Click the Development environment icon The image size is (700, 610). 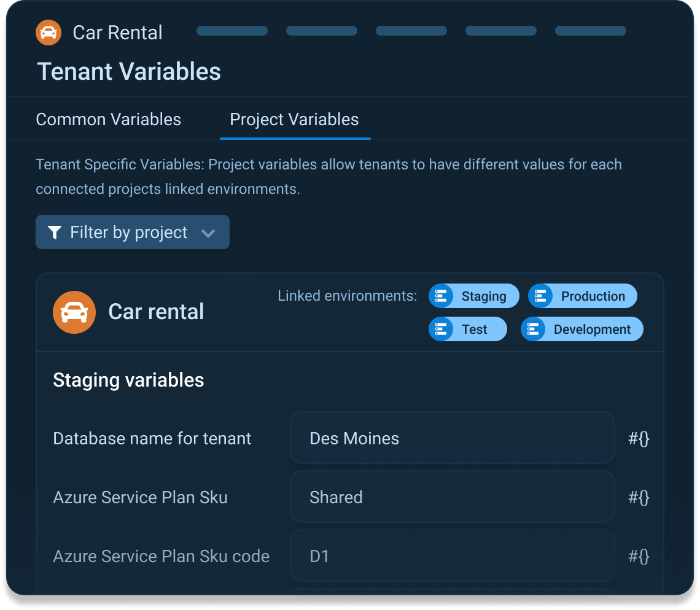pyautogui.click(x=532, y=329)
